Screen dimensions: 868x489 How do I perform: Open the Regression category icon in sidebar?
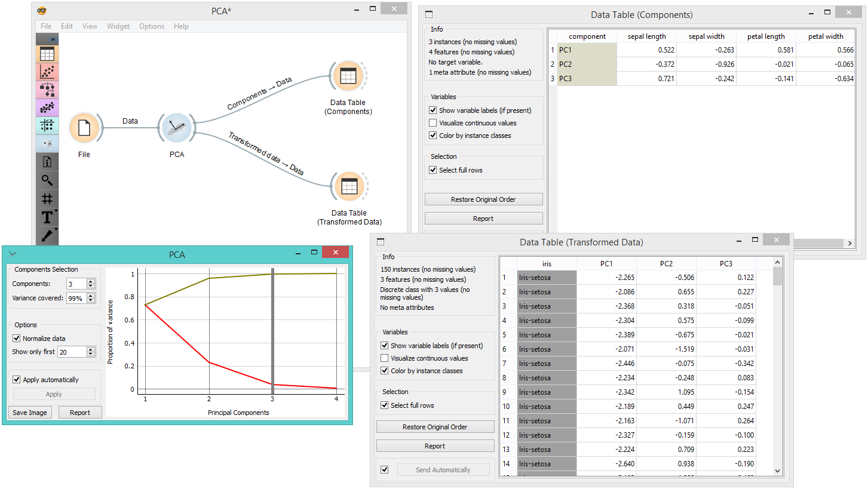click(47, 108)
